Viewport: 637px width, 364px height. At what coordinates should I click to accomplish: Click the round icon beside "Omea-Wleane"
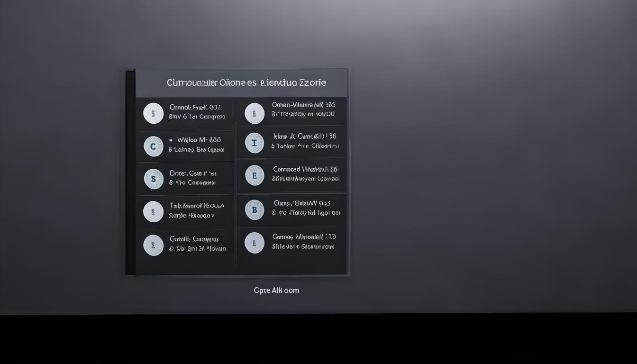click(x=255, y=113)
